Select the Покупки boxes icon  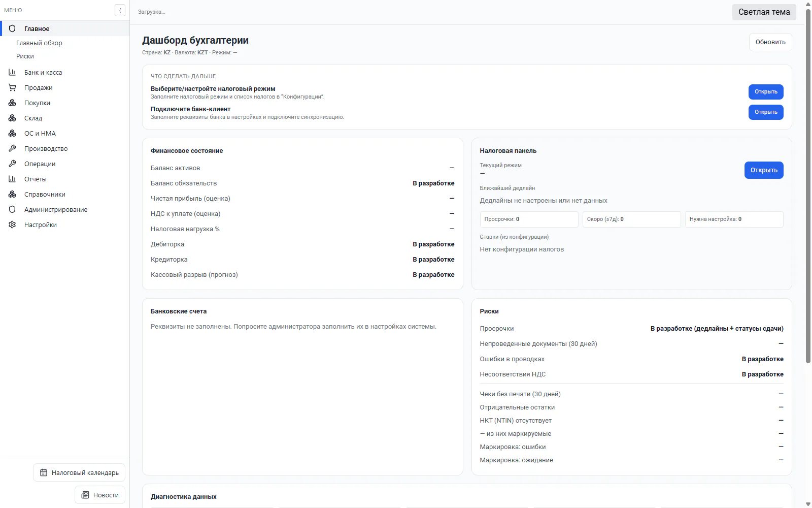point(12,103)
